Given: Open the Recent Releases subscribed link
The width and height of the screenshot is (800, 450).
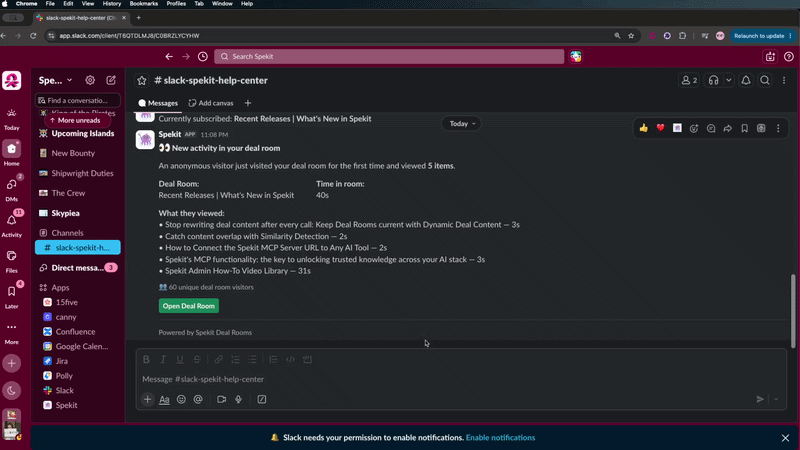Looking at the screenshot, I should (302, 119).
